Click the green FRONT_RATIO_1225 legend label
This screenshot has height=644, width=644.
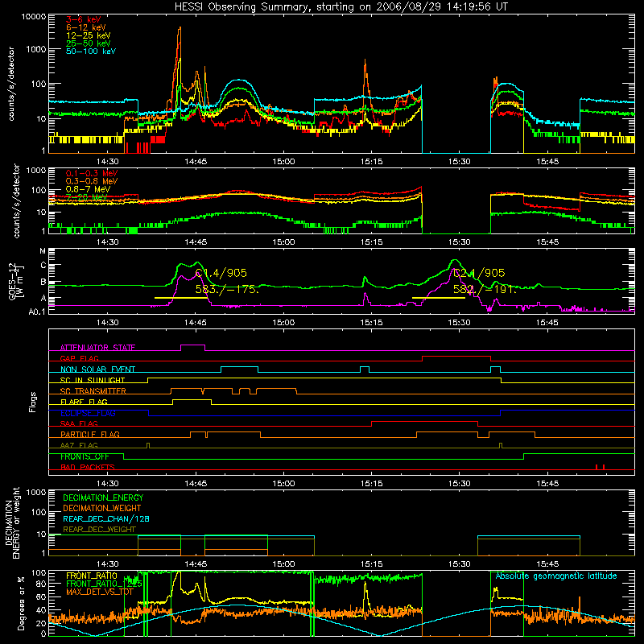pyautogui.click(x=104, y=584)
